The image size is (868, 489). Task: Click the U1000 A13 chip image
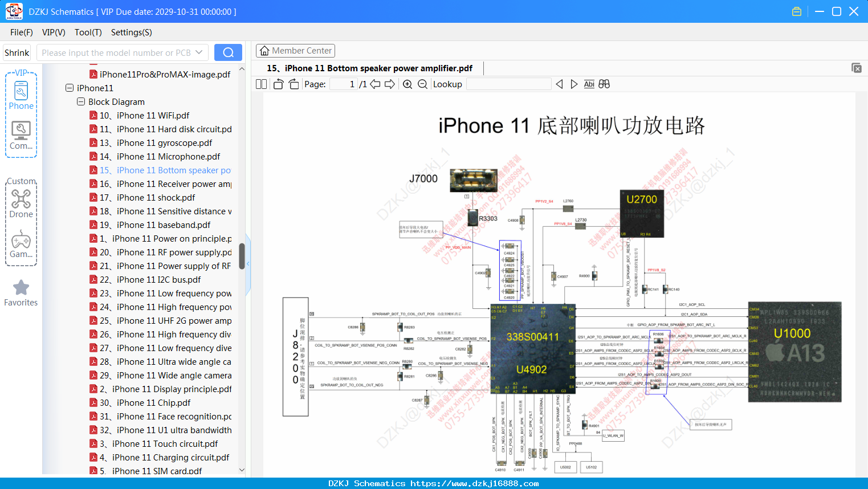click(794, 352)
